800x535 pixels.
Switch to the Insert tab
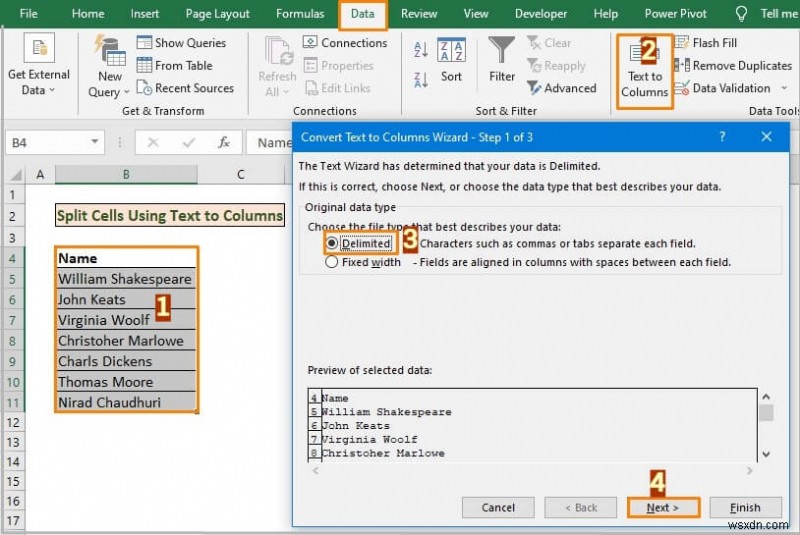click(x=145, y=14)
